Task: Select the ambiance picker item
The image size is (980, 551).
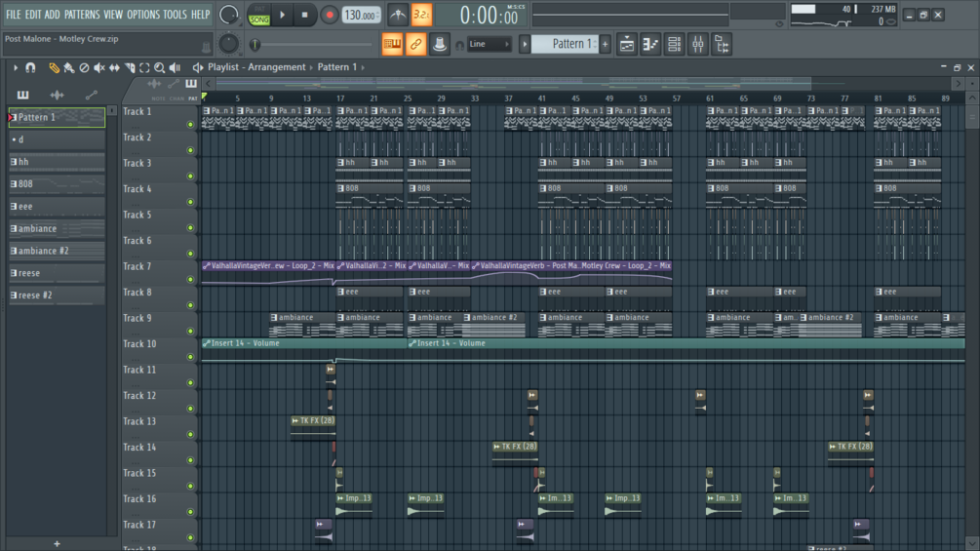Action: coord(57,228)
